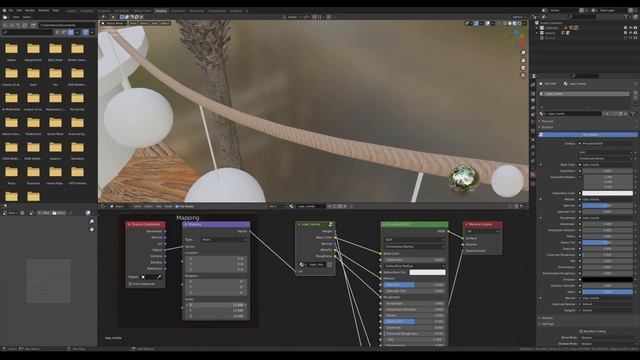Open the Node menu in node editor
The height and width of the screenshot is (360, 640).
click(x=168, y=206)
